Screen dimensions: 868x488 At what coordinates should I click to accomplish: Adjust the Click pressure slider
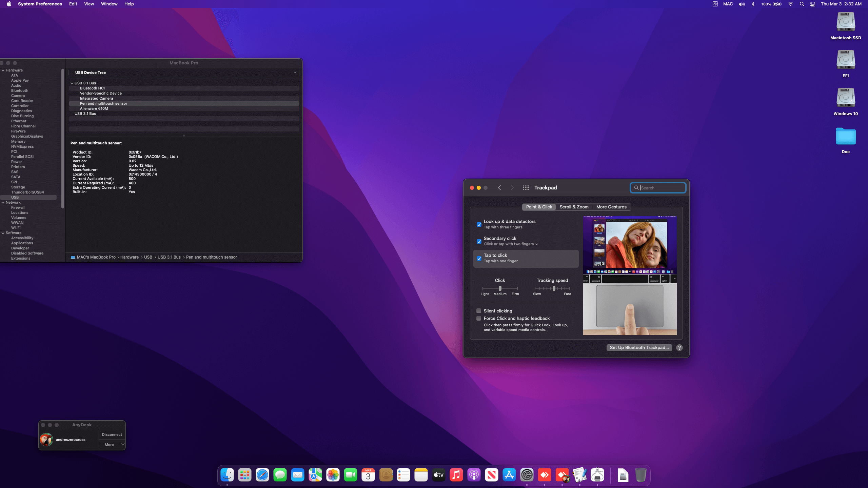click(500, 288)
